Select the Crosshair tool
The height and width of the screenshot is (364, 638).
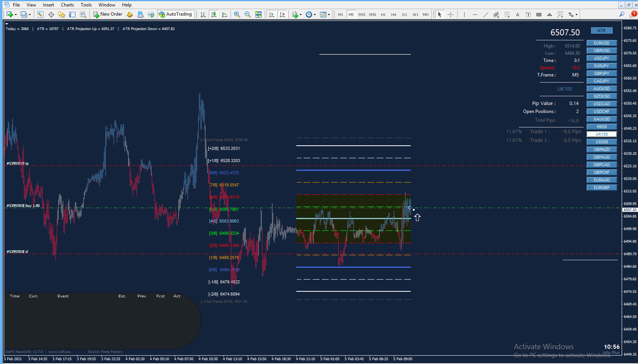click(x=450, y=14)
